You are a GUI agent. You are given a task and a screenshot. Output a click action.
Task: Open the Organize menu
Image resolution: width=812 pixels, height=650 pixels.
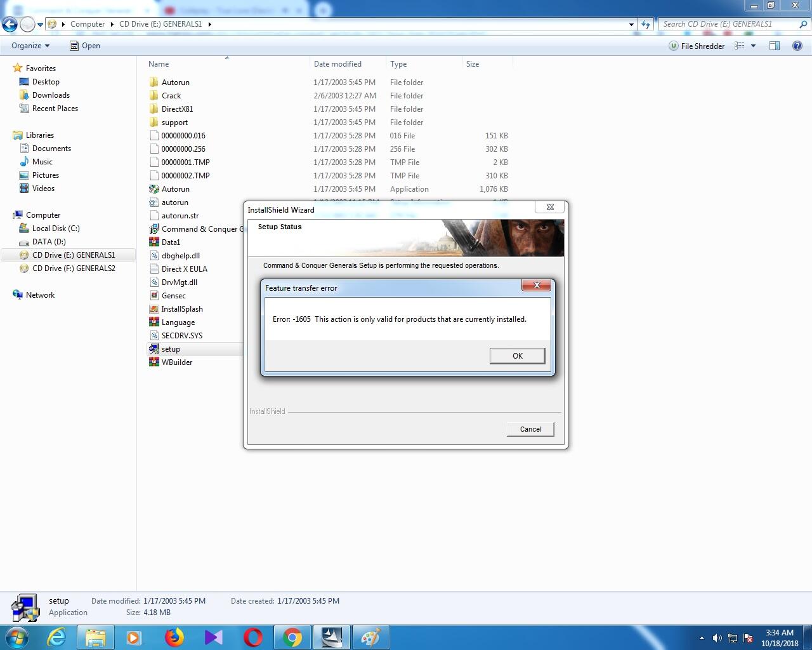pyautogui.click(x=30, y=46)
